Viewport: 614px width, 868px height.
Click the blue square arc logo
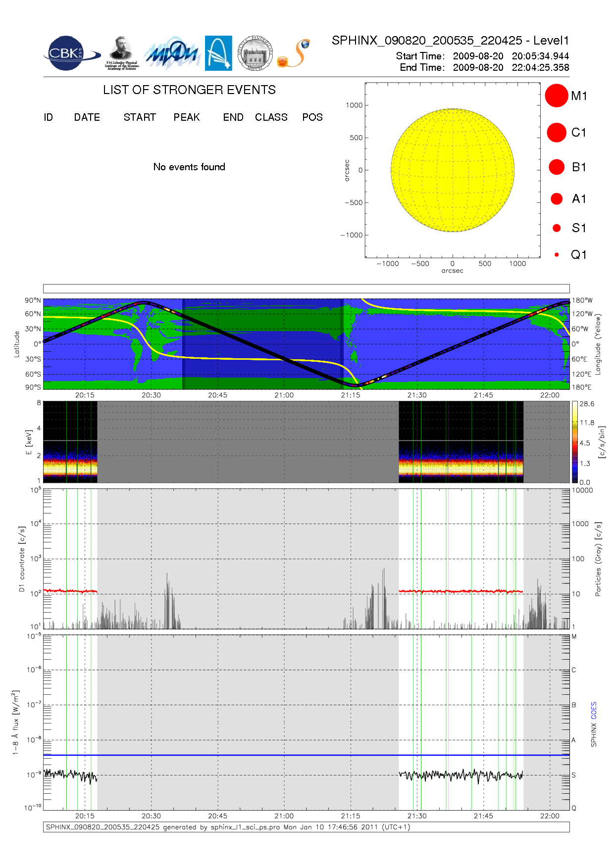[218, 53]
